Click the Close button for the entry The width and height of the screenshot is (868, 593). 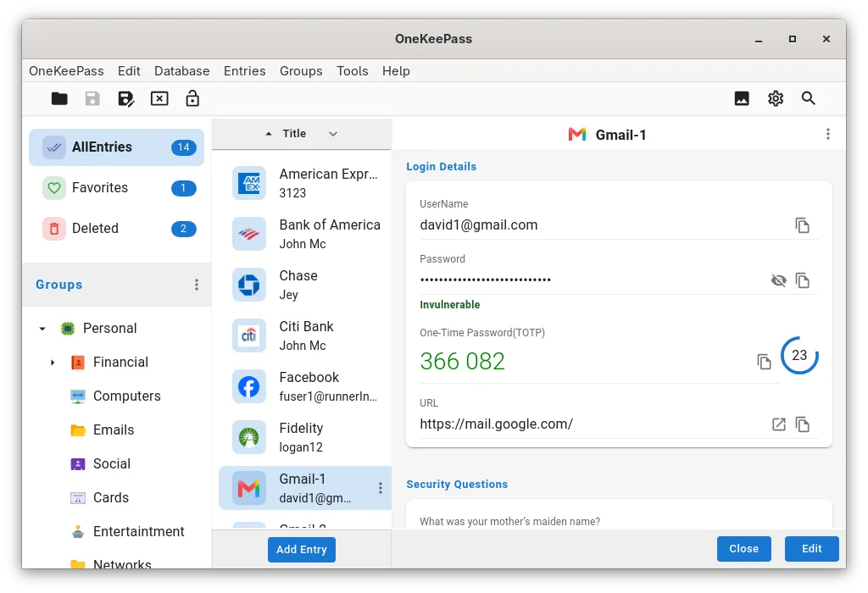pos(744,549)
